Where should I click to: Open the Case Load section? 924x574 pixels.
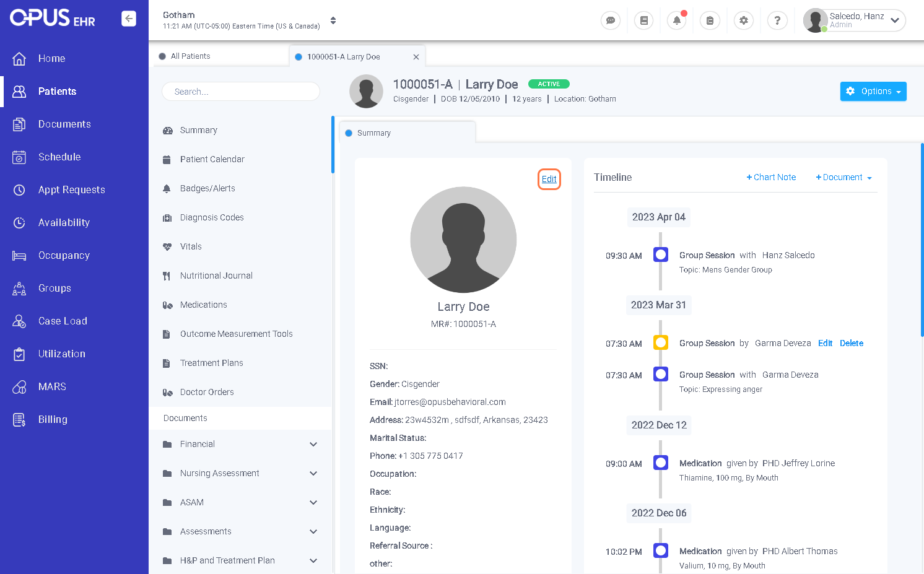(63, 321)
